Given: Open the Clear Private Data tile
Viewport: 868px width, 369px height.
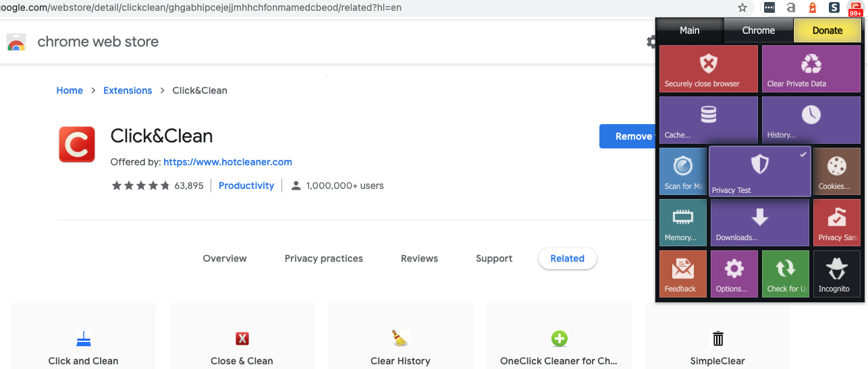Looking at the screenshot, I should [x=811, y=68].
